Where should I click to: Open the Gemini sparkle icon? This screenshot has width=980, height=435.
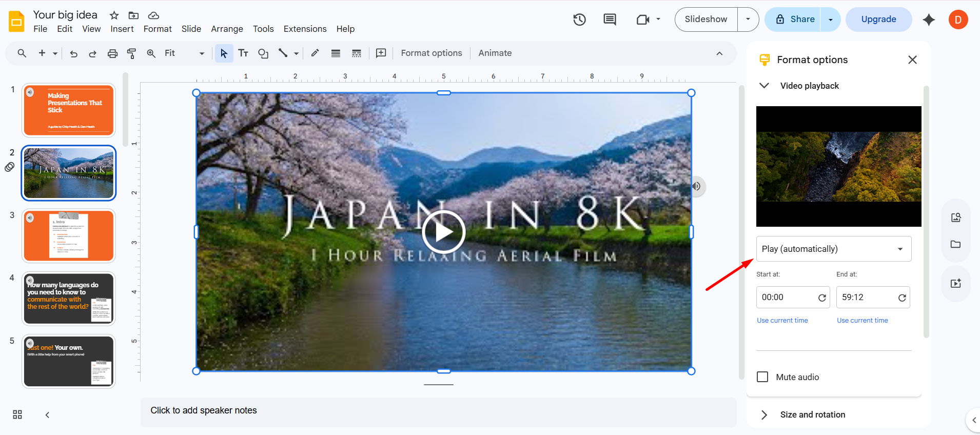pos(929,19)
